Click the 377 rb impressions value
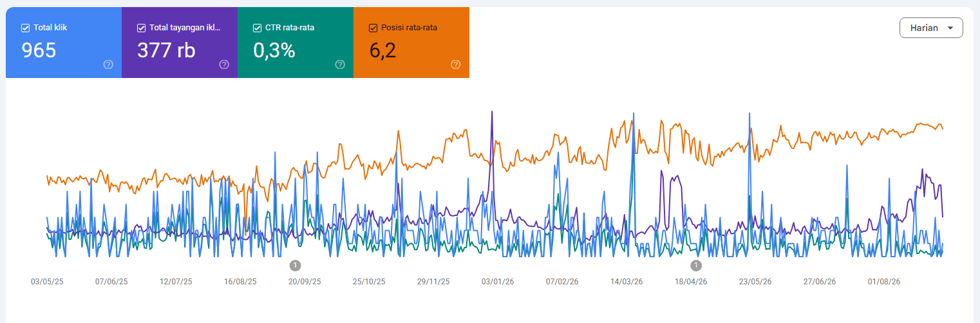The width and height of the screenshot is (980, 323). tap(166, 50)
